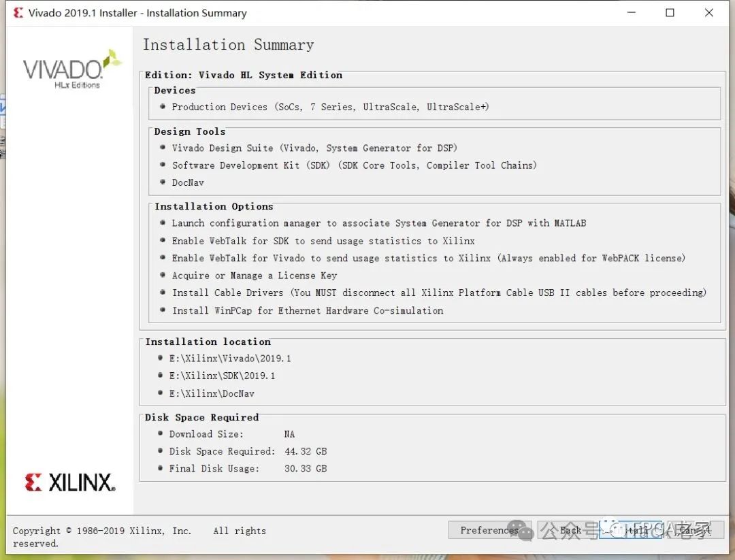Start installation with the Install button
This screenshot has height=560, width=735.
[x=630, y=530]
